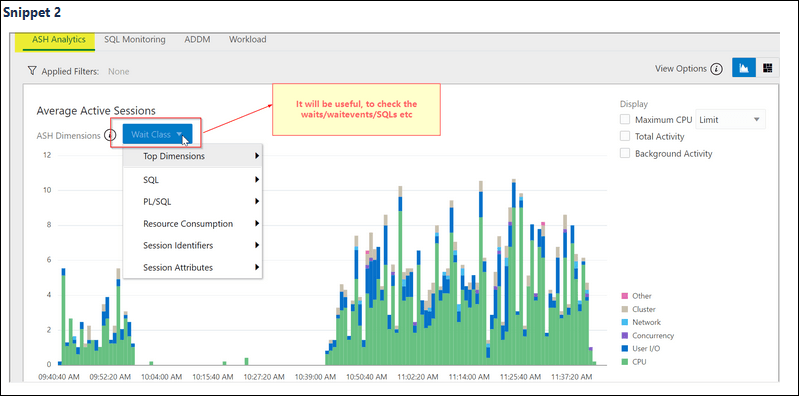
Task: Click the 10:50:40 AM time label
Action: 366,377
